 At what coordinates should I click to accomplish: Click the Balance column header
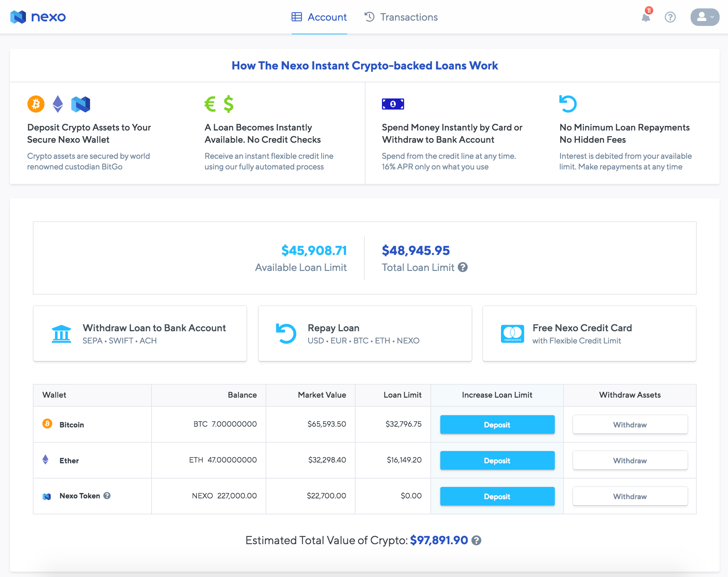242,395
